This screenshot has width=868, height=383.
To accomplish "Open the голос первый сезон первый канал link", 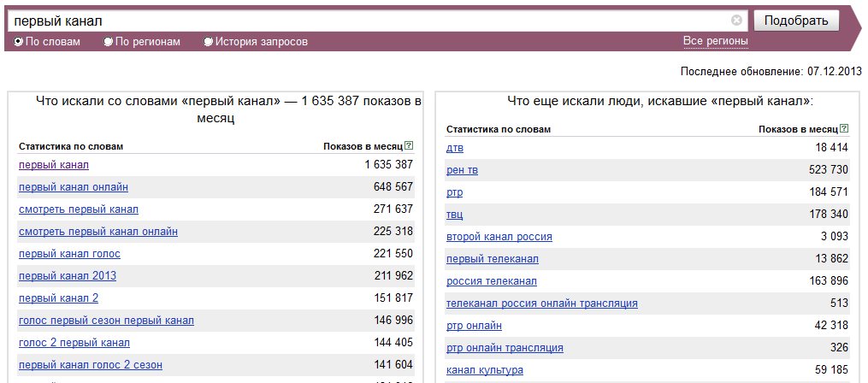I will [106, 321].
